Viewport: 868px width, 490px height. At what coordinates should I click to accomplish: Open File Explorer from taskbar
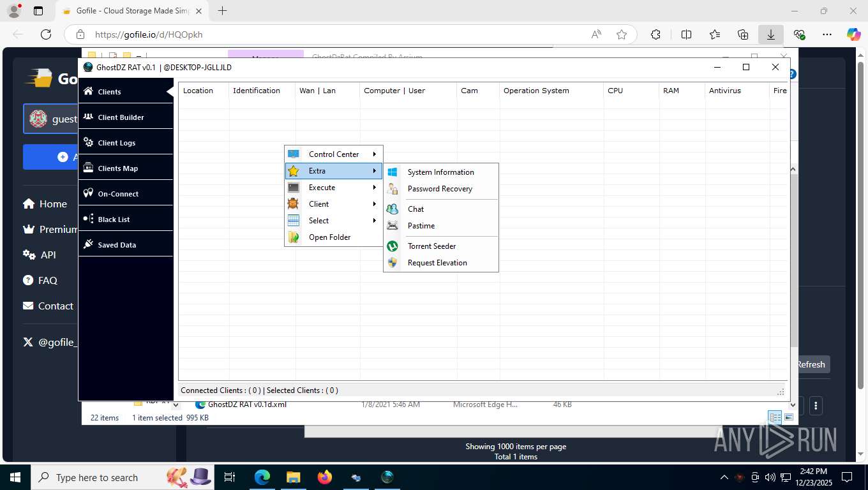(x=293, y=477)
